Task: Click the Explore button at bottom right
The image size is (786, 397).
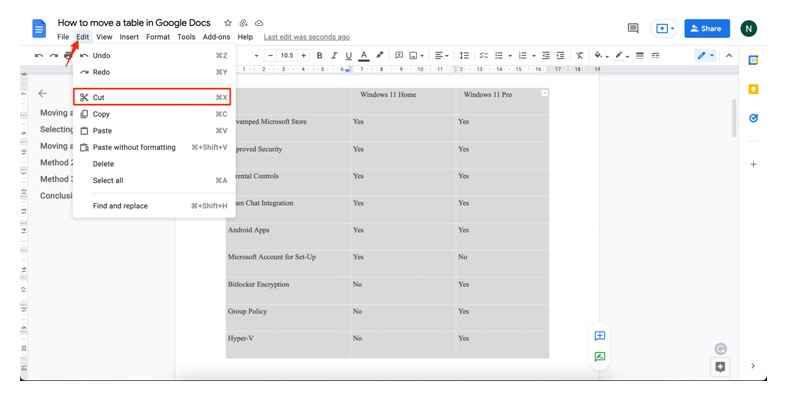Action: [x=720, y=366]
